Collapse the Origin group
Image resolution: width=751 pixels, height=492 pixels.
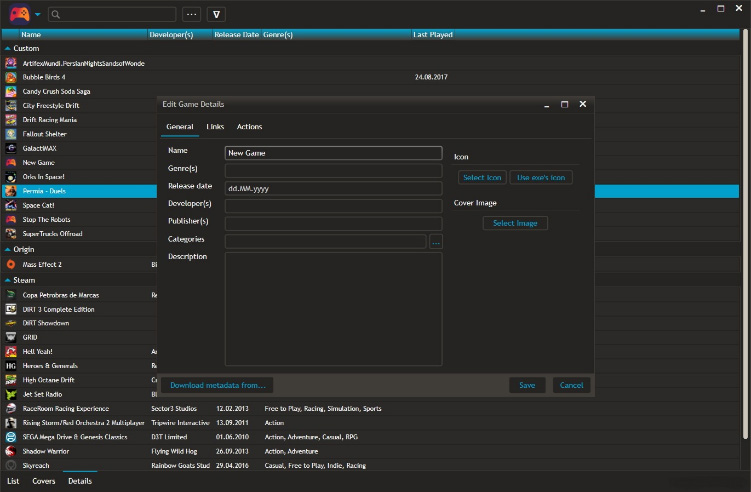tap(7, 250)
